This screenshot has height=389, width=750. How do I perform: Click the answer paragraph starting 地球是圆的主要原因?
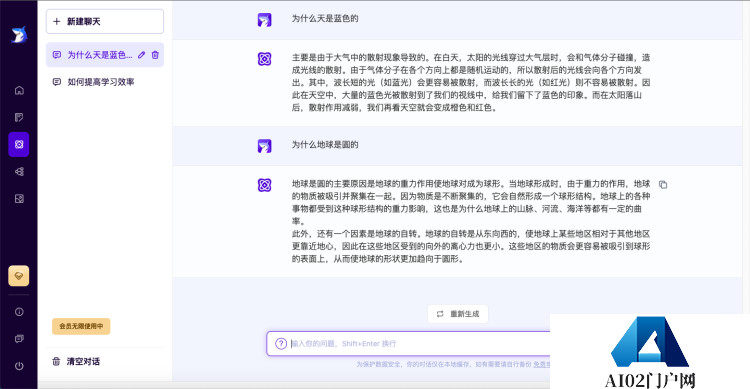pyautogui.click(x=471, y=202)
